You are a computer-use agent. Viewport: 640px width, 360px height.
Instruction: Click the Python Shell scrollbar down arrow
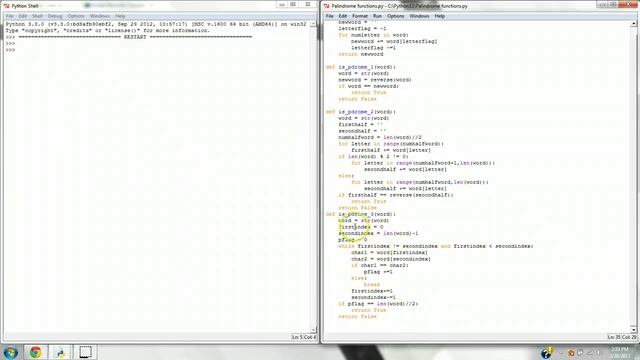(x=313, y=330)
